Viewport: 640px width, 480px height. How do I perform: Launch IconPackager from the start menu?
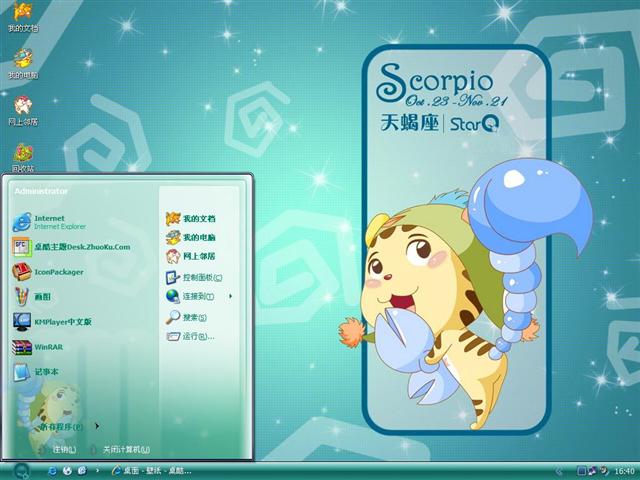48,272
